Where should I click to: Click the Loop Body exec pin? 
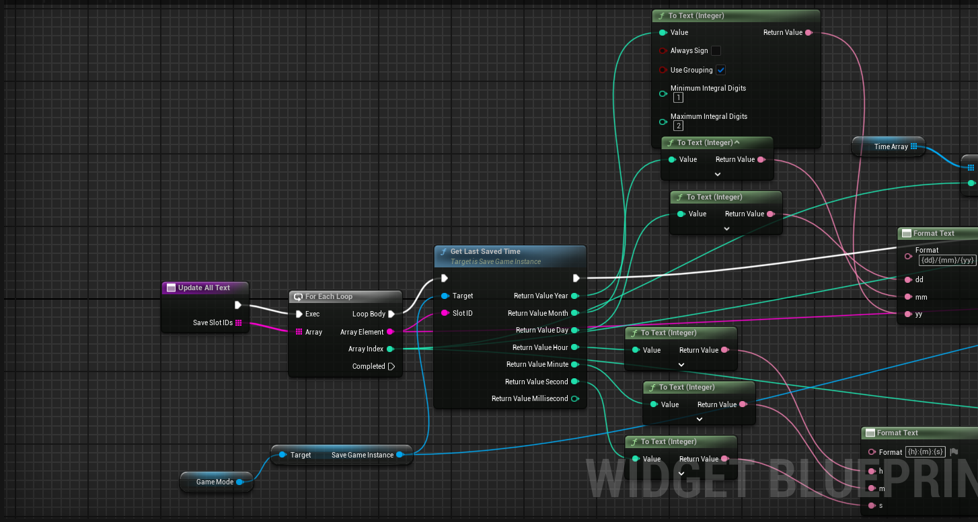point(391,314)
